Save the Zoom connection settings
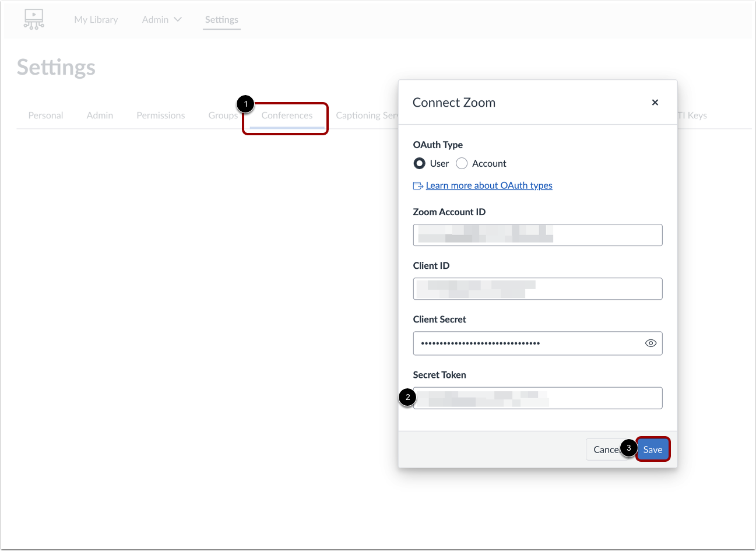The height and width of the screenshot is (551, 756). (x=653, y=449)
